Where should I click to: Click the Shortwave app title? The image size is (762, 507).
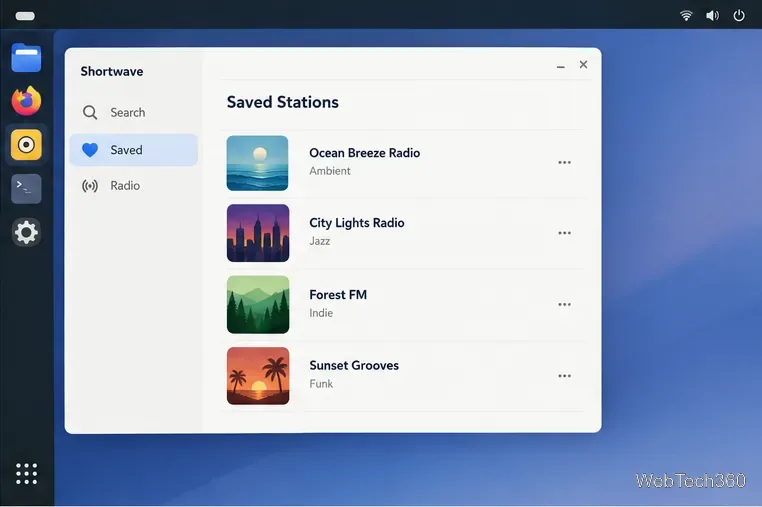click(112, 71)
